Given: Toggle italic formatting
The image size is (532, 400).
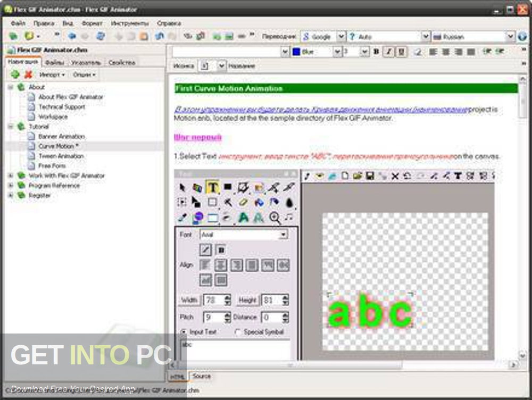Looking at the screenshot, I should (x=389, y=52).
